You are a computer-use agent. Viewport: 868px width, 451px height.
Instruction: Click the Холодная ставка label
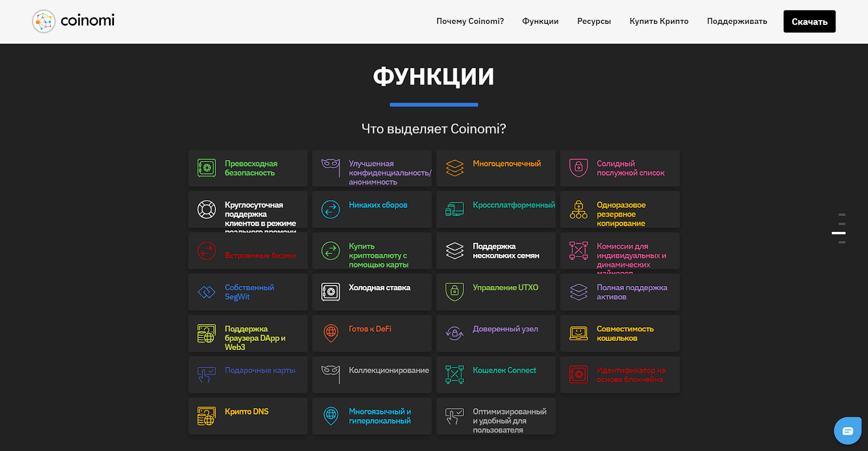[x=380, y=288]
